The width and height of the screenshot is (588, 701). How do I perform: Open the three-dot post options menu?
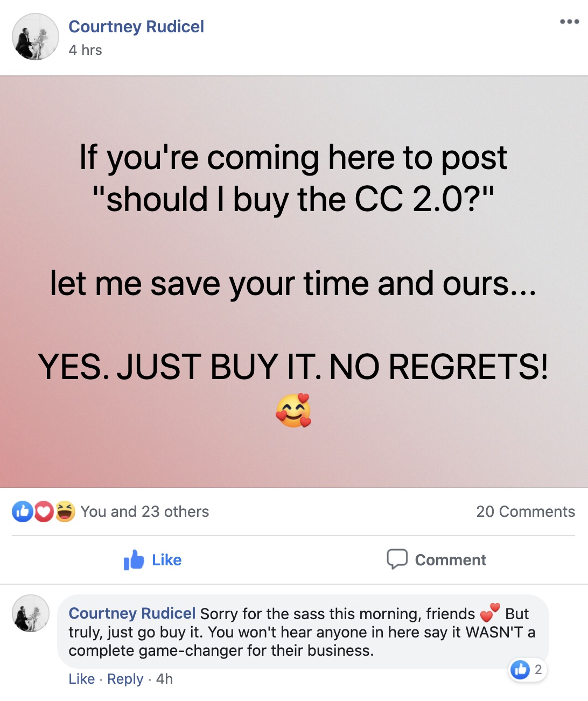click(569, 22)
